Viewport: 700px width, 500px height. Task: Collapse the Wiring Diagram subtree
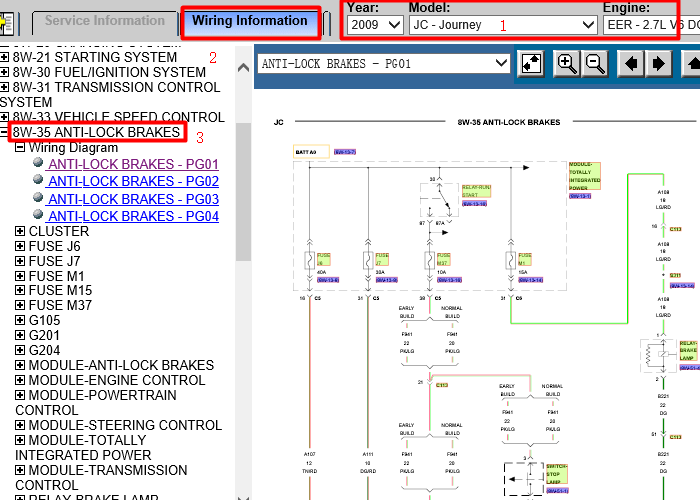click(20, 147)
